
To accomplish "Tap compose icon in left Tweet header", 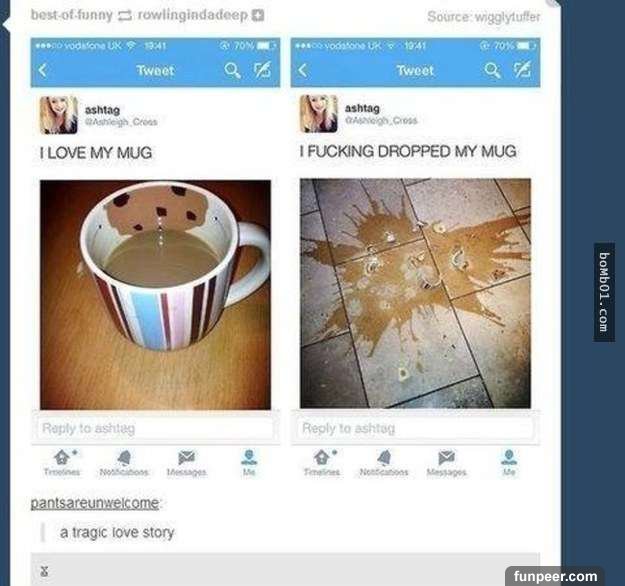I will click(263, 70).
